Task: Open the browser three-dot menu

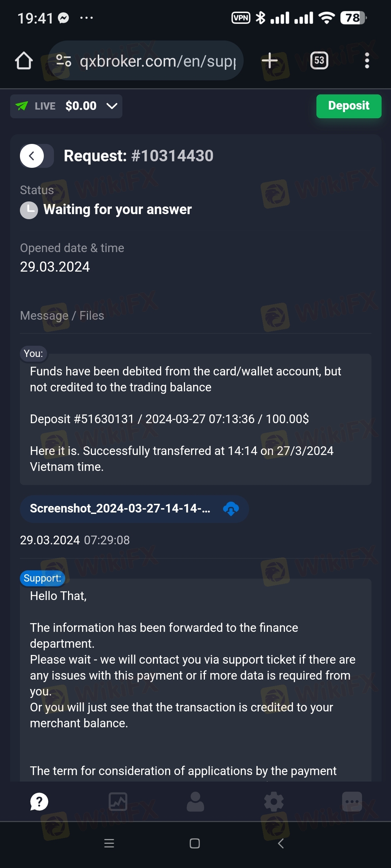Action: click(367, 60)
